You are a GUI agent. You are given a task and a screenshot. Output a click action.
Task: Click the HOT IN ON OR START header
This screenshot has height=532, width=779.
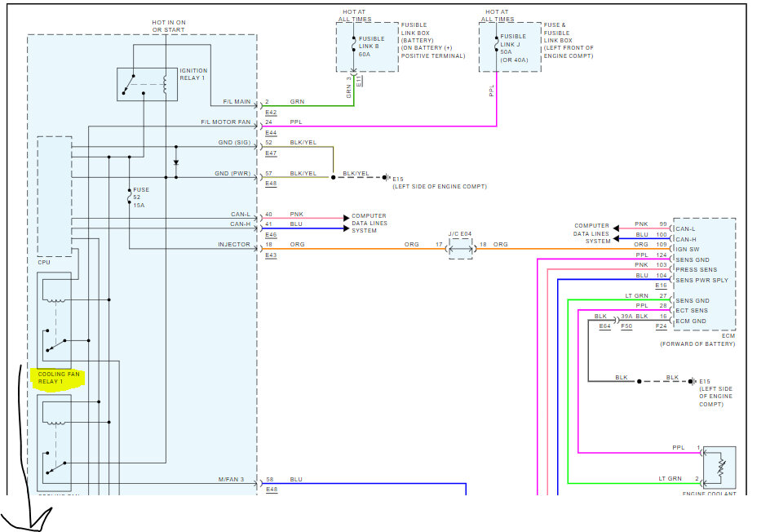point(168,26)
